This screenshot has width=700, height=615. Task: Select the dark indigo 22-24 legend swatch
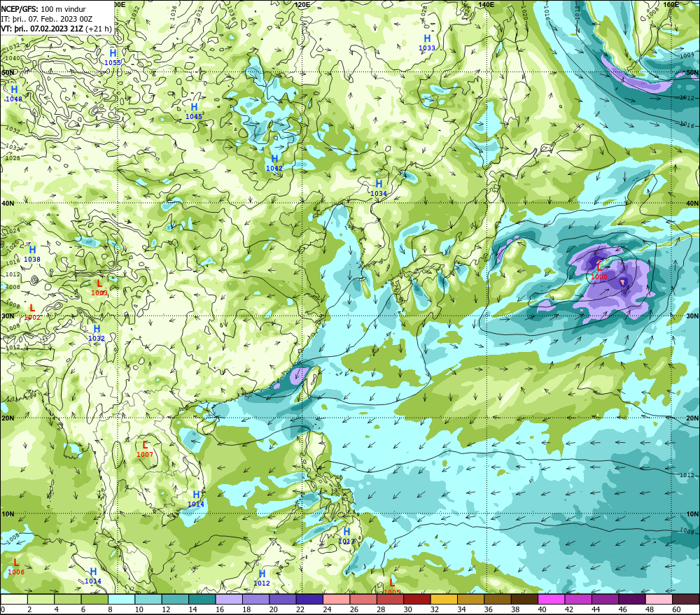(x=310, y=599)
